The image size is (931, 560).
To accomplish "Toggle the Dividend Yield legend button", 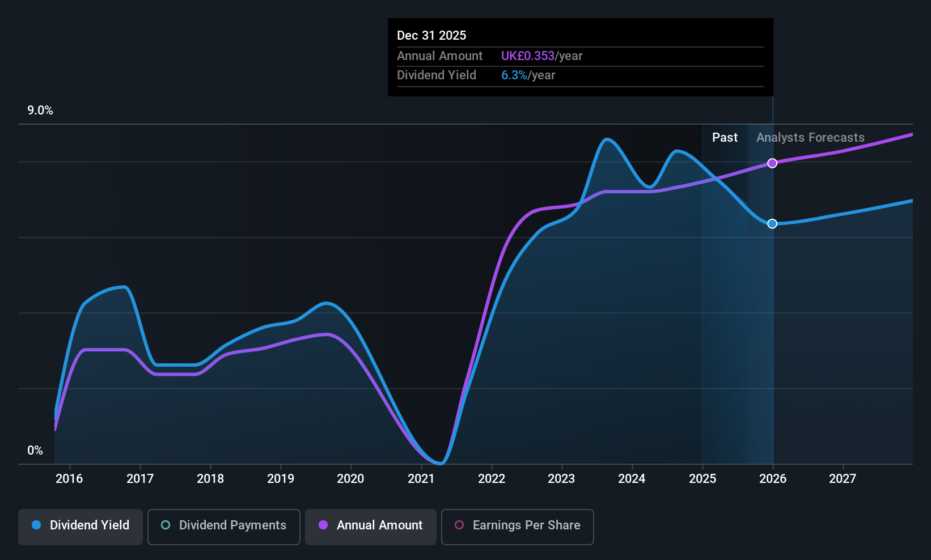I will [x=81, y=527].
